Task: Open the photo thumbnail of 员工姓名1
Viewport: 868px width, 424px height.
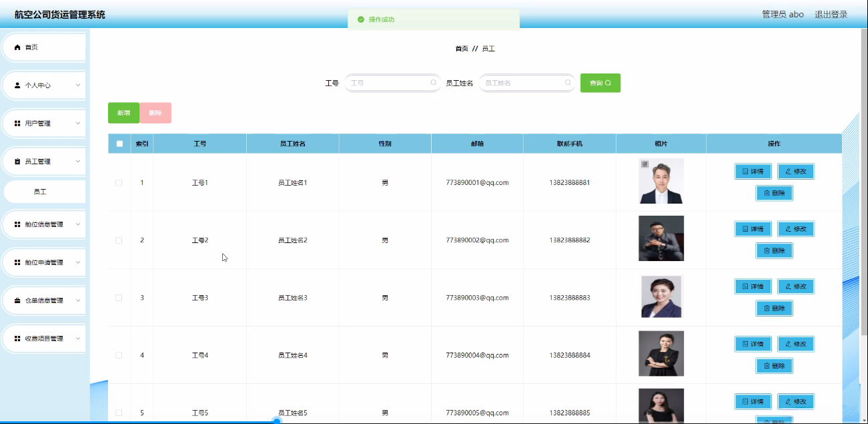Action: [661, 181]
